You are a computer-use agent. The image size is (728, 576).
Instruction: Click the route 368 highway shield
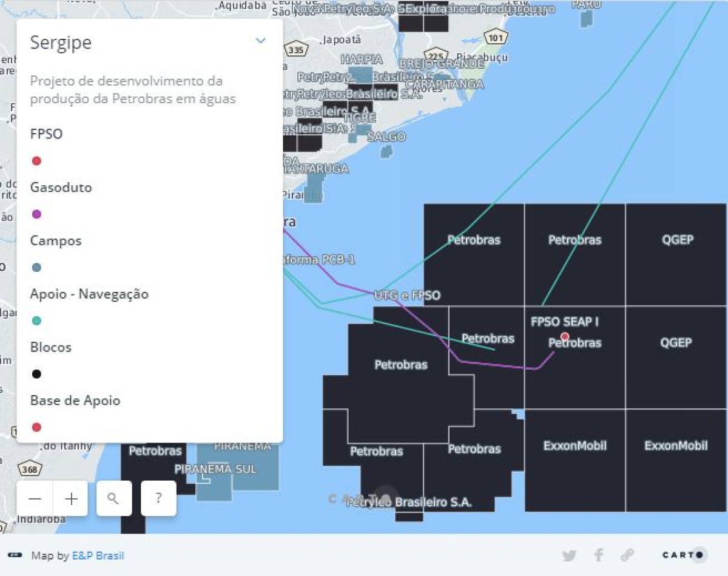click(29, 469)
